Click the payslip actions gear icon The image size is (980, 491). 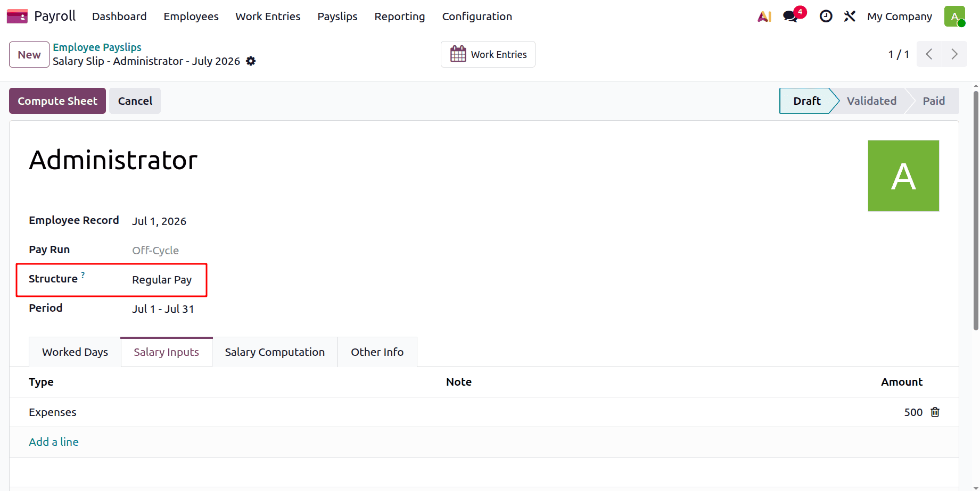251,61
